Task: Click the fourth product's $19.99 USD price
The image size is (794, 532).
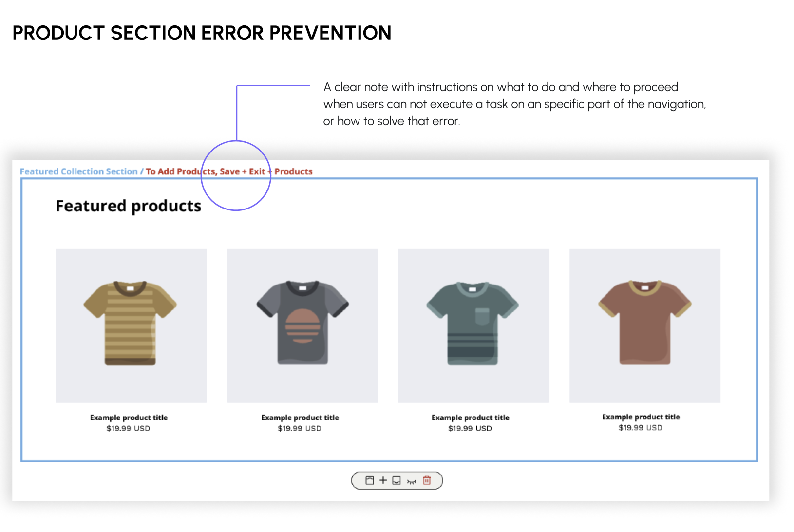Action: [640, 428]
